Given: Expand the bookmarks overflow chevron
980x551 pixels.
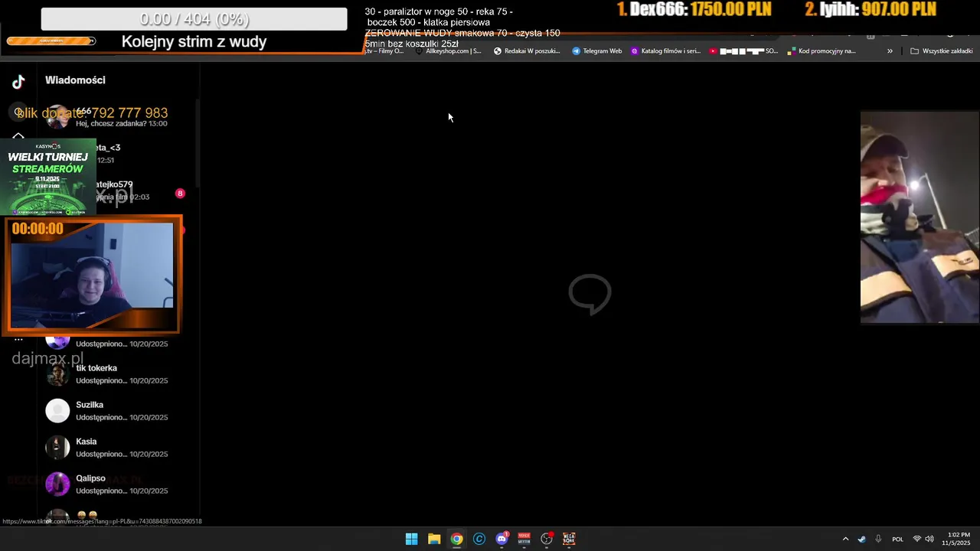Looking at the screenshot, I should click(890, 51).
